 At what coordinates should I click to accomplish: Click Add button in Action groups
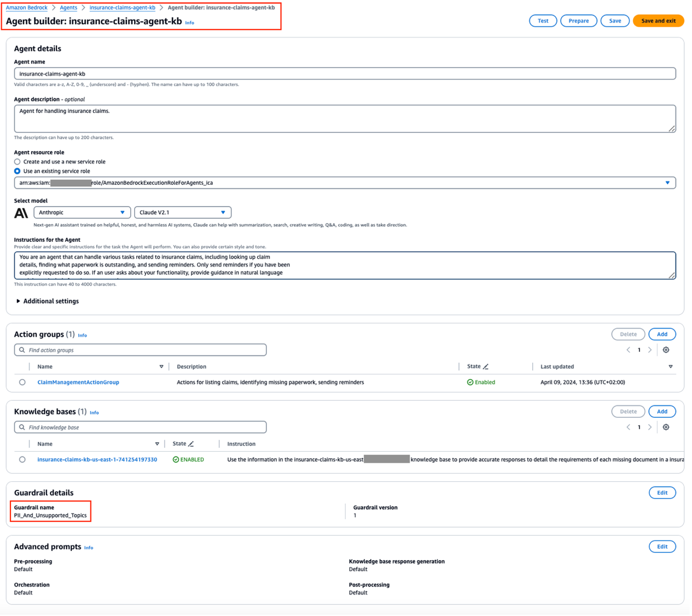click(662, 334)
